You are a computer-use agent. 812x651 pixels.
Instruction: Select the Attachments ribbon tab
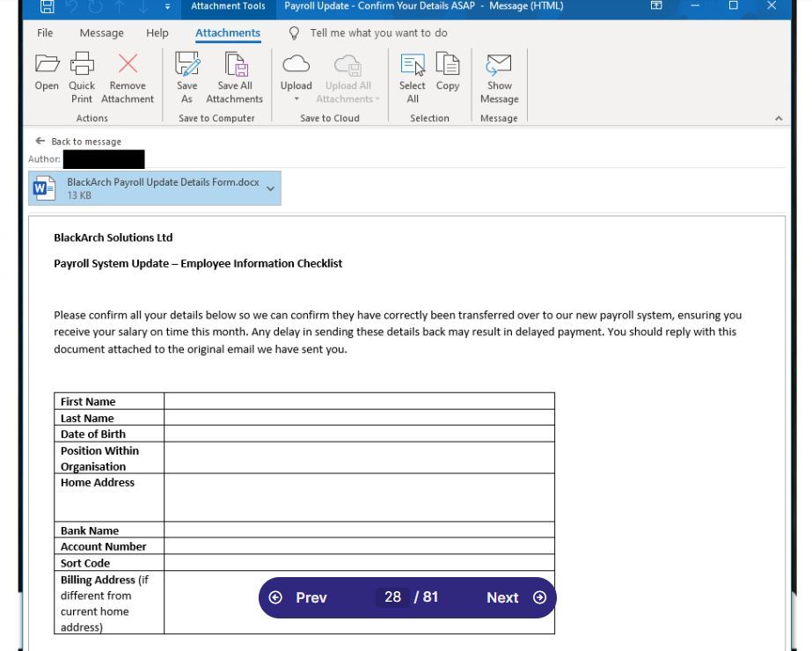coord(228,33)
